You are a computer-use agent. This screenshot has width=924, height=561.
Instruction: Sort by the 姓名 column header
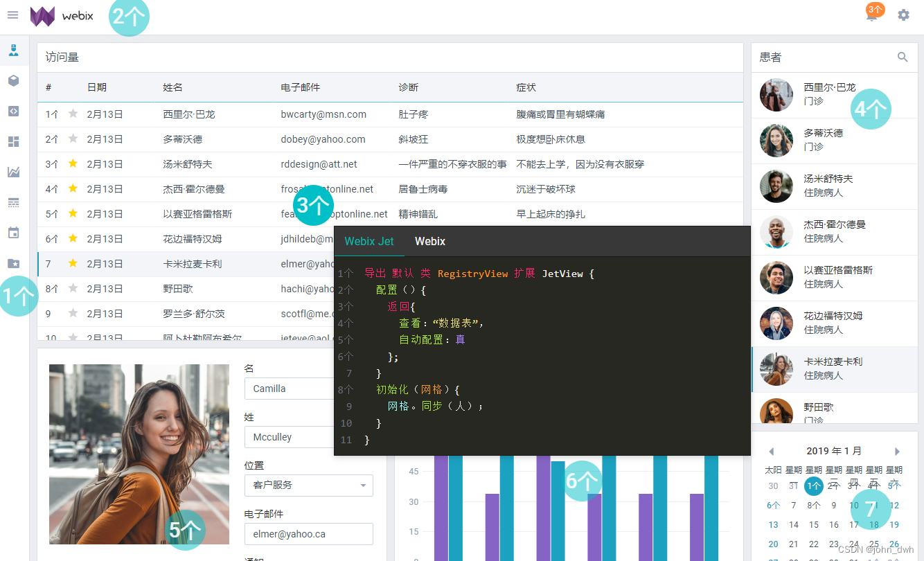pyautogui.click(x=173, y=87)
